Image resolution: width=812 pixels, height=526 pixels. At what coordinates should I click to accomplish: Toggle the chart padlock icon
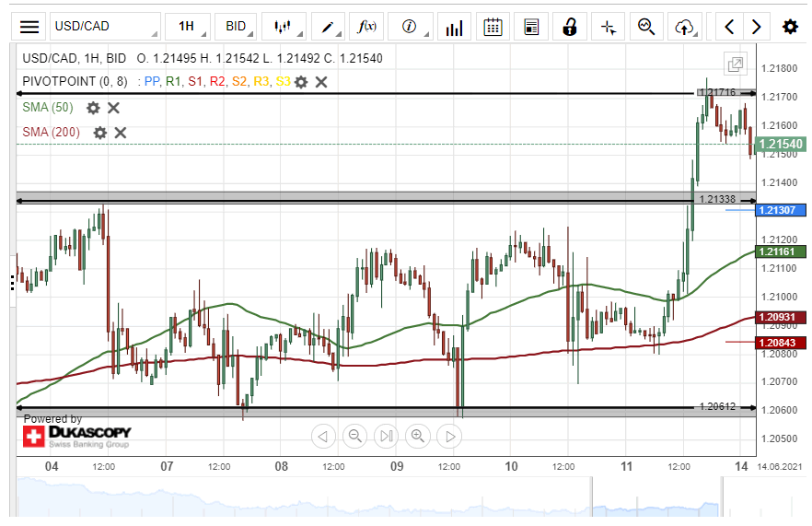[570, 27]
